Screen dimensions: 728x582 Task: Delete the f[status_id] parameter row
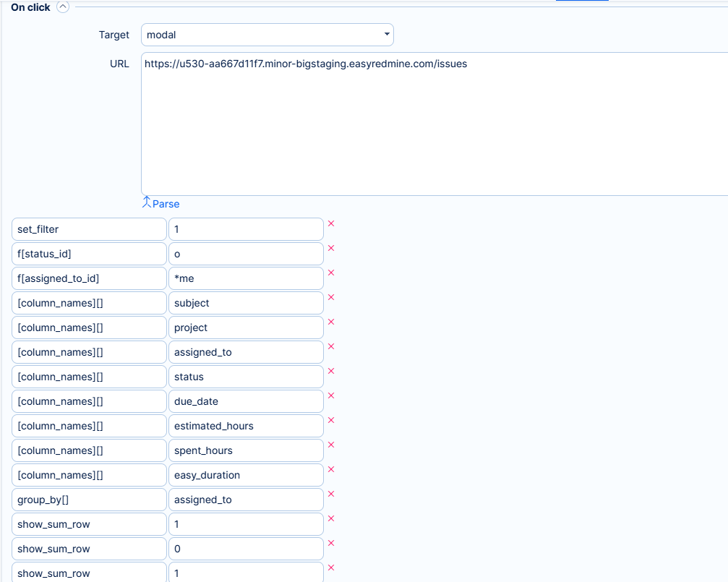[331, 248]
